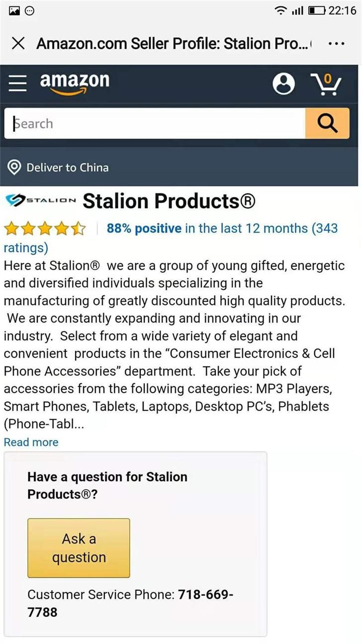Open the three-dot more options menu

336,43
